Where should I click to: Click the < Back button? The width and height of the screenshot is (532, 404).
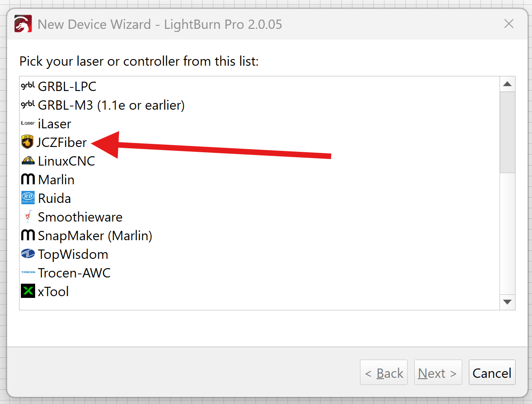(x=384, y=373)
